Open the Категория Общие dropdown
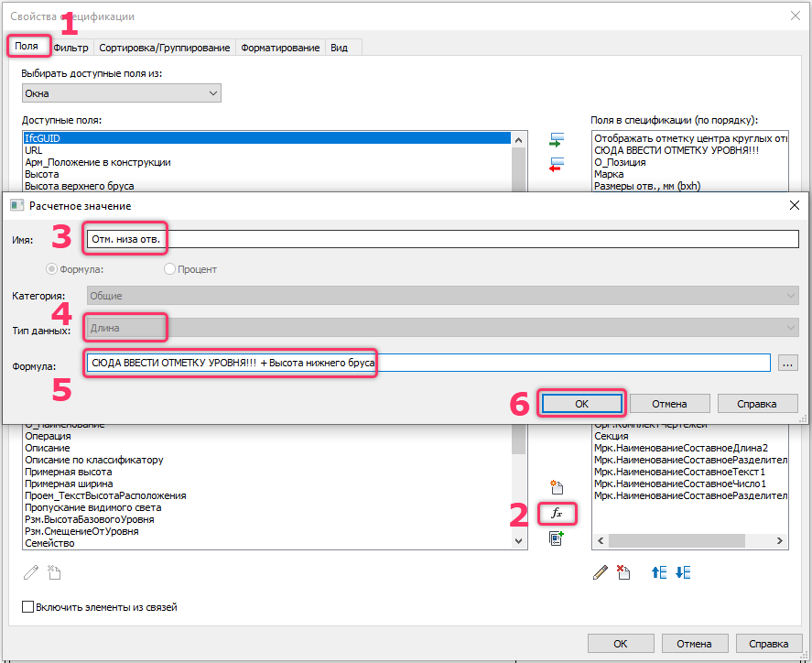This screenshot has height=663, width=812. [443, 296]
